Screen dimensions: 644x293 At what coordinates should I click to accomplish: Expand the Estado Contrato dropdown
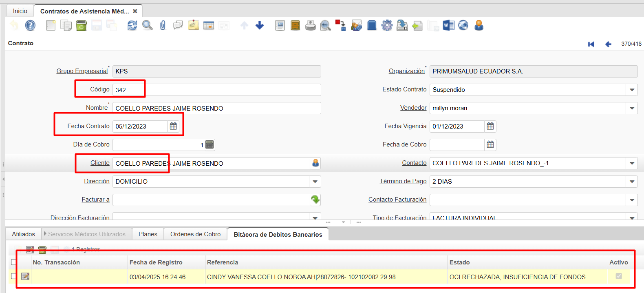[632, 90]
